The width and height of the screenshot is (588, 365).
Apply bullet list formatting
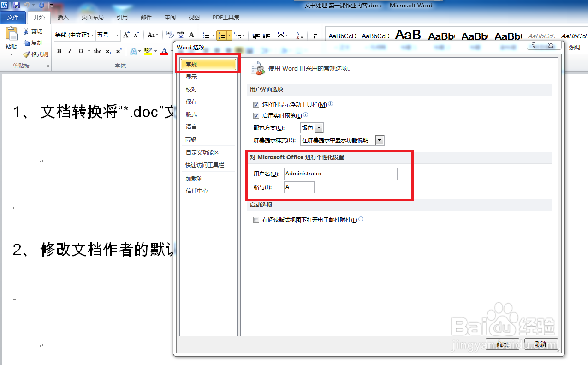[x=206, y=35]
